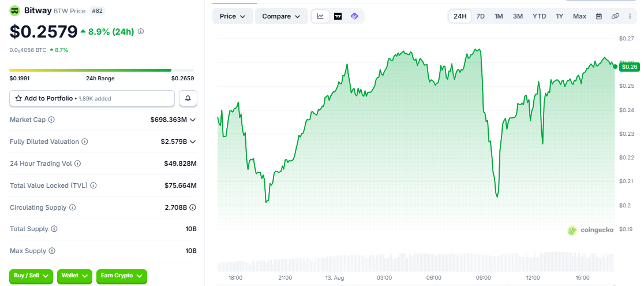Screen dimensions: 644x286
Task: Show Max Supply info icon
Action: [52, 251]
